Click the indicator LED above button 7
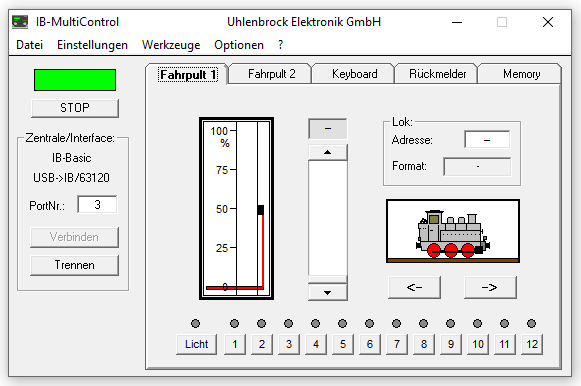Viewport: 581px width, 386px height. pyautogui.click(x=396, y=323)
